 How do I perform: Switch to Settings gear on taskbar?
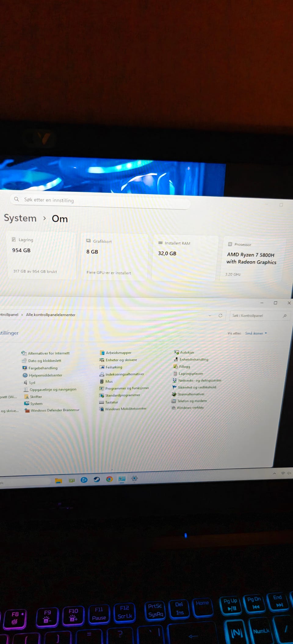135,478
